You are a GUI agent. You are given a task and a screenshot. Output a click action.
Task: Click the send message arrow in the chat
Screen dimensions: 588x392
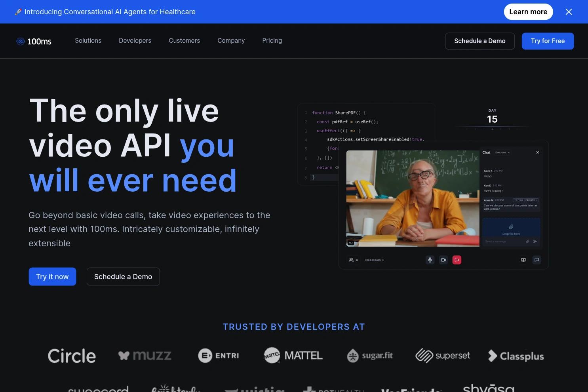pos(535,241)
